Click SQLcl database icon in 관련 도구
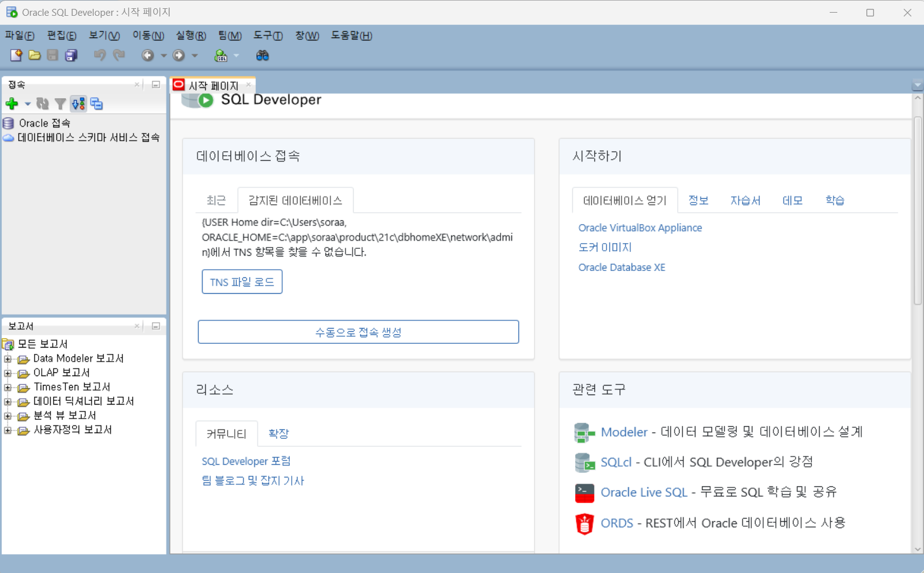Image resolution: width=924 pixels, height=573 pixels. [584, 463]
